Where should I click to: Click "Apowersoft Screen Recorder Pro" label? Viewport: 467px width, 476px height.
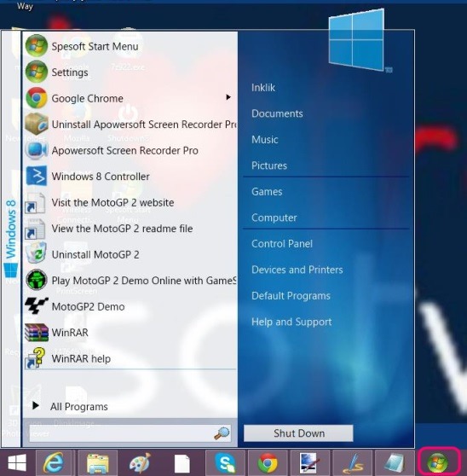125,151
